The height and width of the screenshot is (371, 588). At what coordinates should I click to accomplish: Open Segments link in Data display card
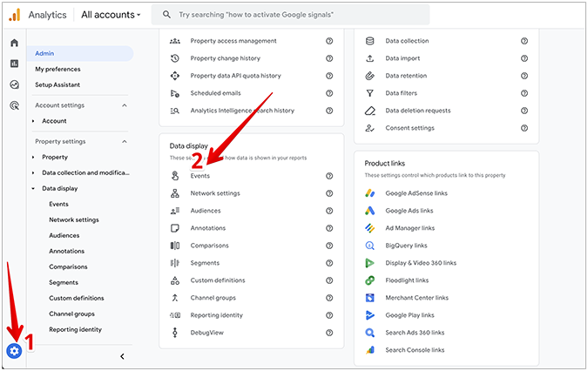point(205,263)
